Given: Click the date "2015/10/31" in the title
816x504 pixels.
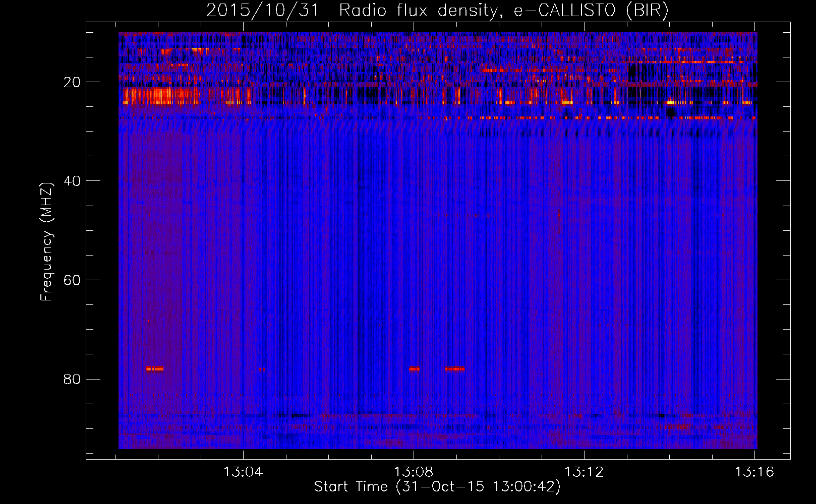Looking at the screenshot, I should (262, 10).
